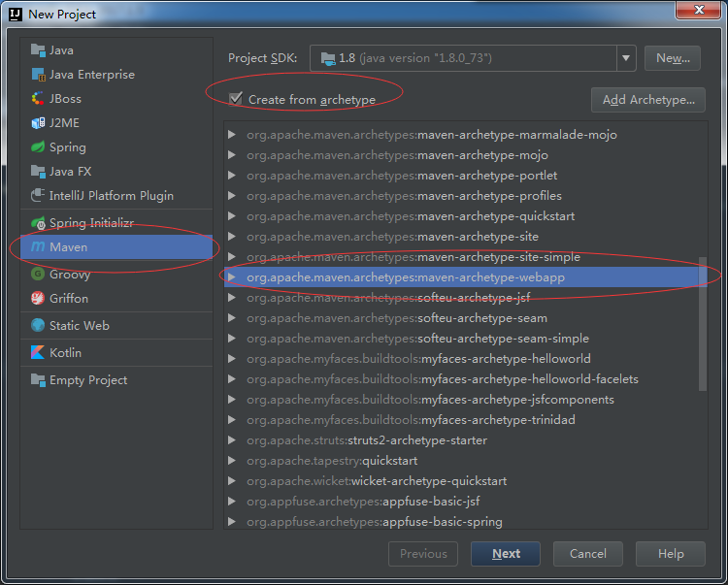Select the appfuse-basic-jsf row
The image size is (728, 585).
[465, 502]
